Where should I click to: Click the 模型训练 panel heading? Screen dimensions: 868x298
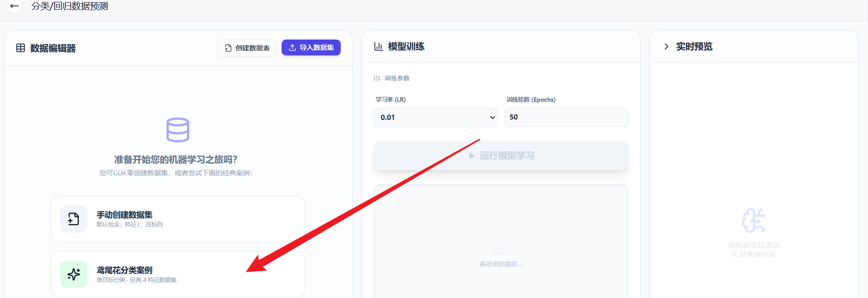click(x=406, y=46)
